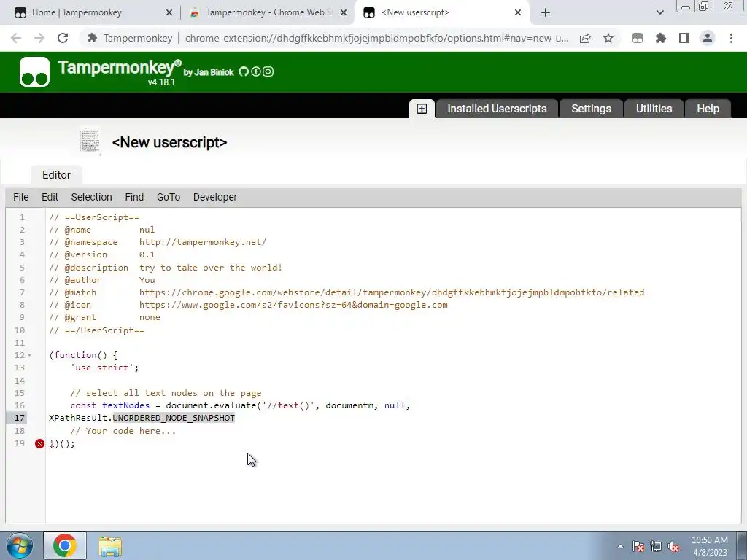Viewport: 747px width, 560px height.
Task: Collapse the function fold arrow at line 12
Action: tap(29, 355)
